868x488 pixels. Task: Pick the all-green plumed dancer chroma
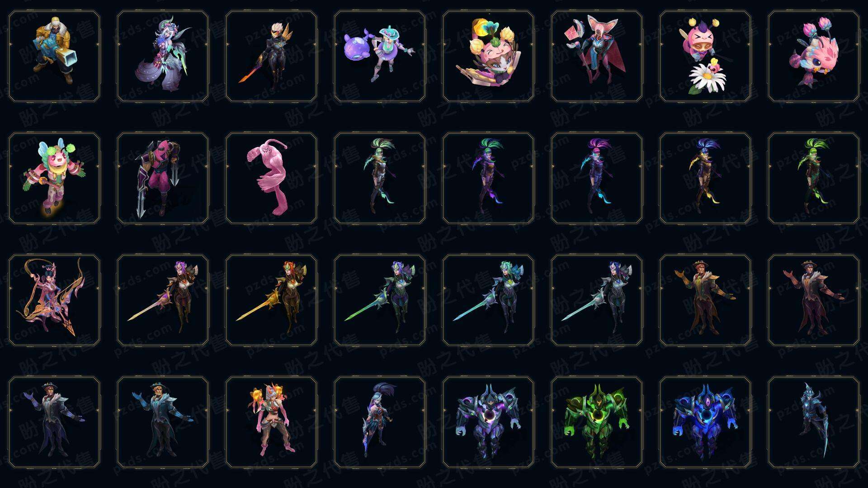[814, 178]
